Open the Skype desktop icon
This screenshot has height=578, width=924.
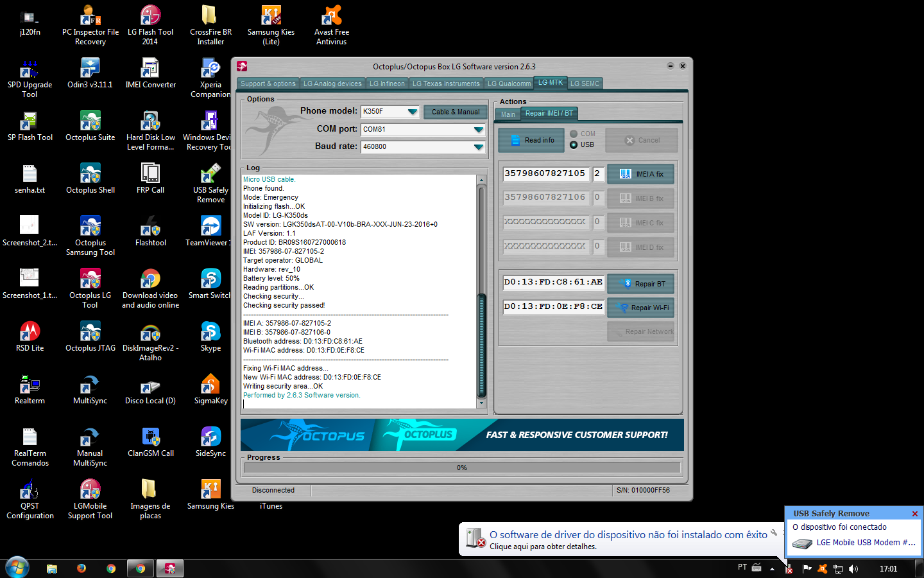210,337
